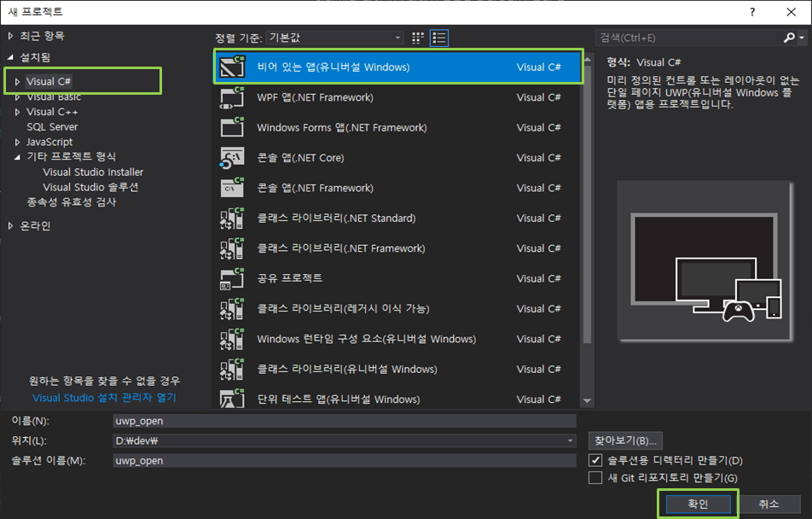Switch to small icons grid view
The height and width of the screenshot is (519, 812).
[x=417, y=38]
